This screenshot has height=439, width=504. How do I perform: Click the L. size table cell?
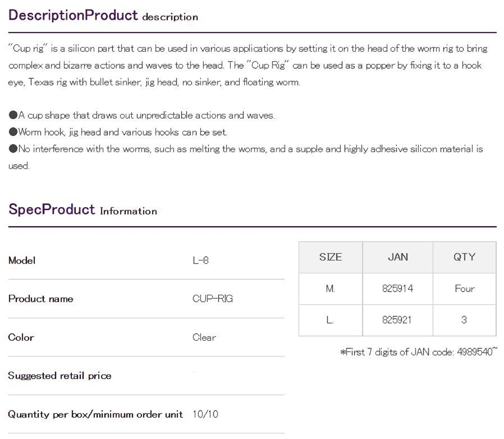pyautogui.click(x=330, y=320)
